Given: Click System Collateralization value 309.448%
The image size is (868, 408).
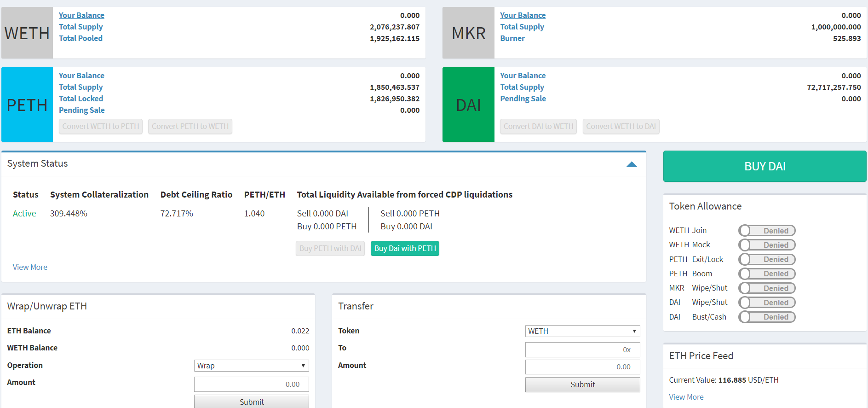Looking at the screenshot, I should tap(69, 214).
